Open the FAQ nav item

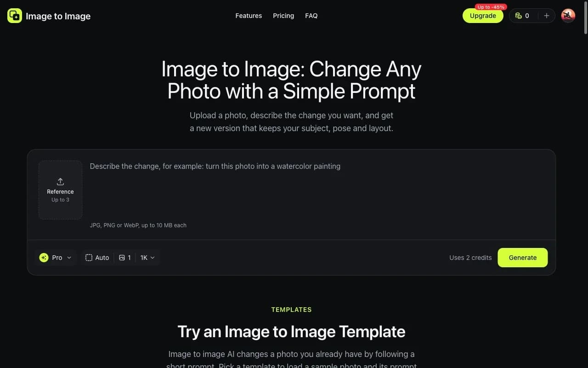pyautogui.click(x=311, y=16)
